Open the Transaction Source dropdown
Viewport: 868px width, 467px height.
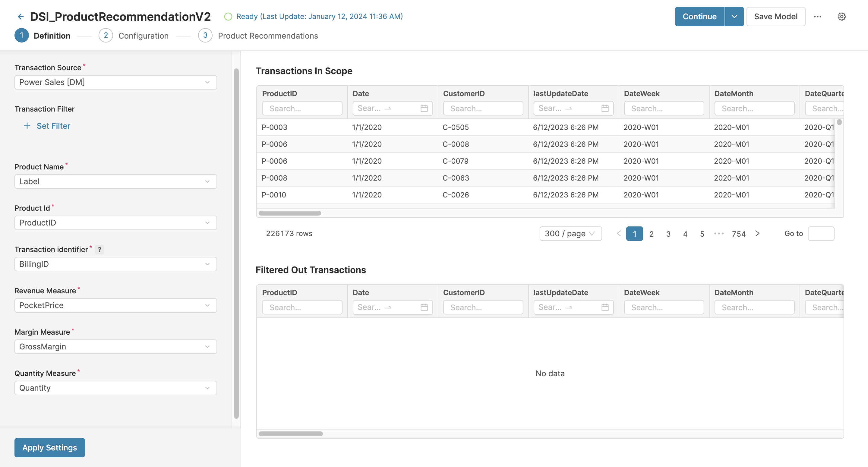pos(115,82)
